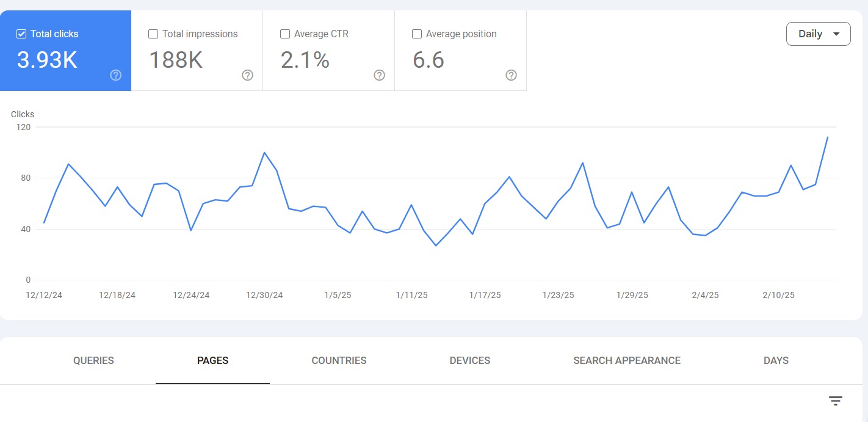This screenshot has height=422, width=868.
Task: Click the chart peak near 12/30/24
Action: [x=264, y=153]
